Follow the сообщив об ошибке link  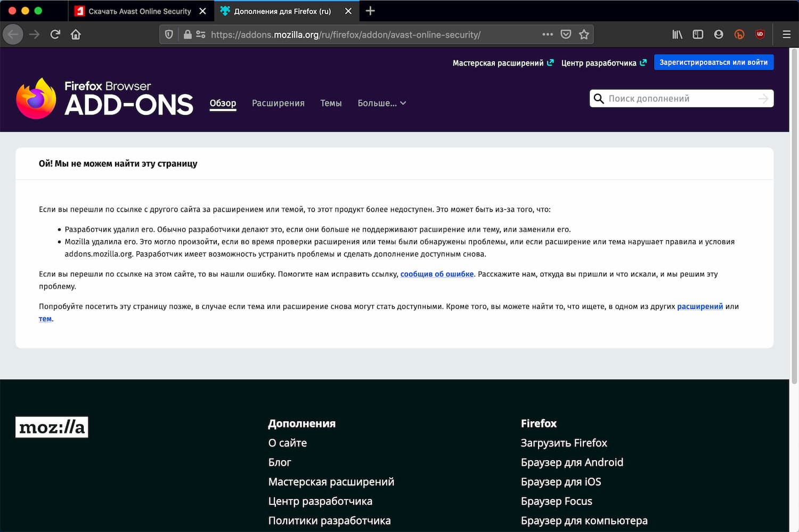(437, 274)
